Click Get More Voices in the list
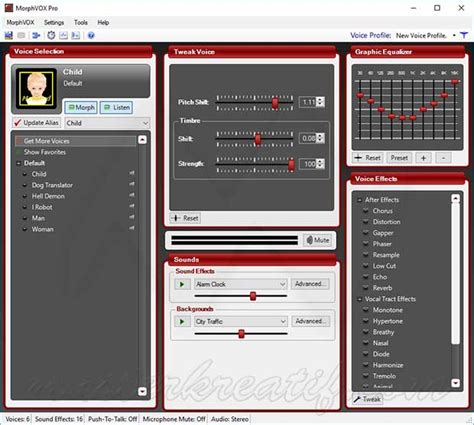The height and width of the screenshot is (425, 474). click(75, 141)
